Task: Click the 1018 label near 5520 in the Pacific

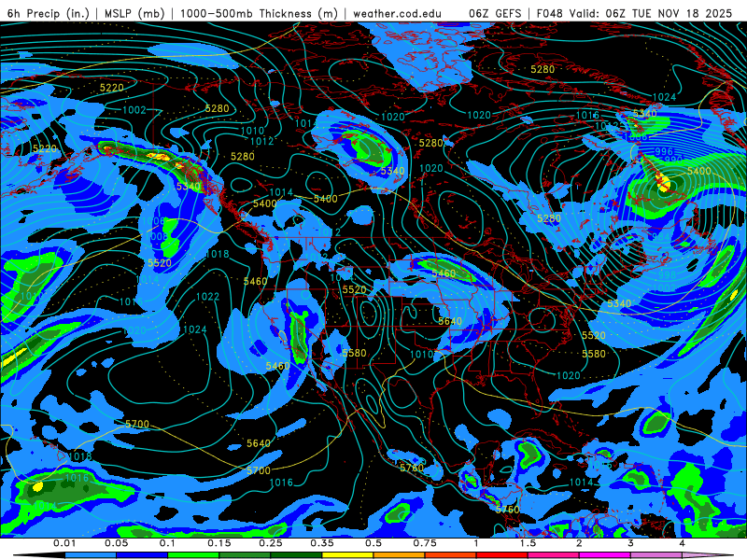Action: click(218, 254)
